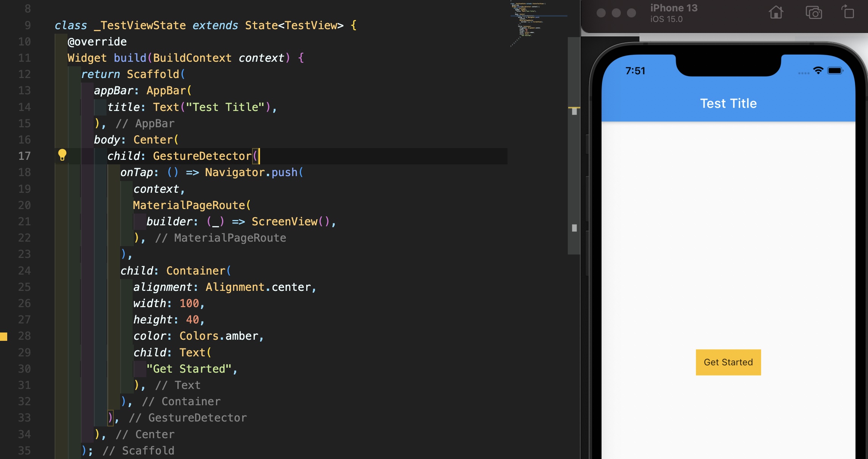This screenshot has height=459, width=868.
Task: Take a simulator screenshot with the camera icon
Action: pos(813,12)
